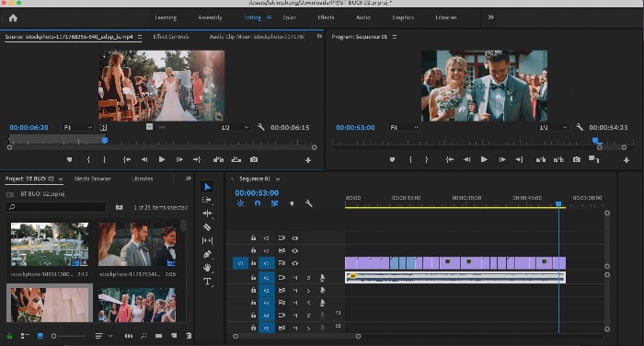Image resolution: width=644 pixels, height=346 pixels.
Task: Select the Selection tool arrow
Action: coord(207,187)
